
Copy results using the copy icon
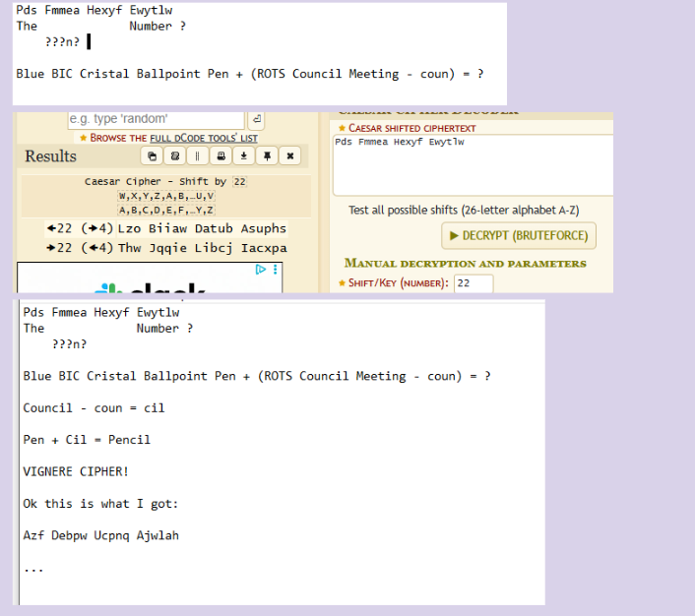[x=152, y=156]
